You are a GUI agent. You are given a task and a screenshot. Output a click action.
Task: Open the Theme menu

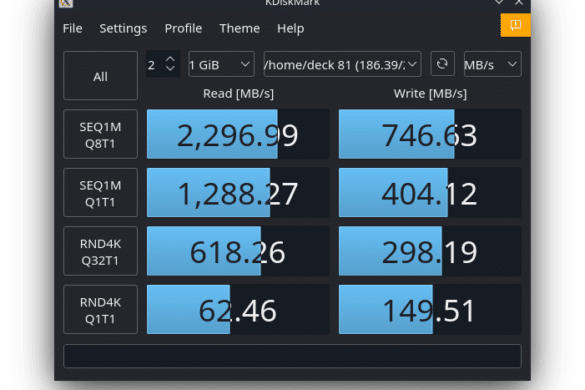[240, 28]
